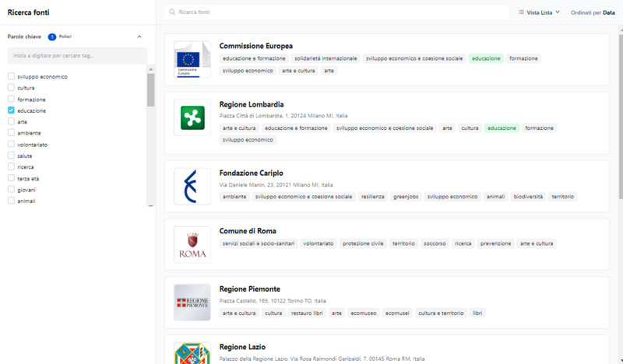Open the Fondazione Cariplo title link
The image size is (623, 364).
pyautogui.click(x=251, y=173)
